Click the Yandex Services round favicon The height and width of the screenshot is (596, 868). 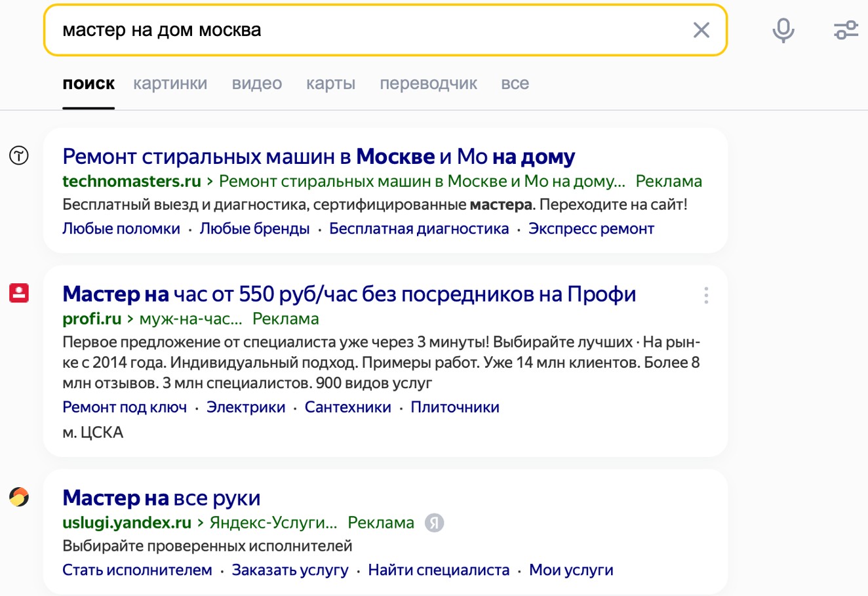(x=18, y=497)
